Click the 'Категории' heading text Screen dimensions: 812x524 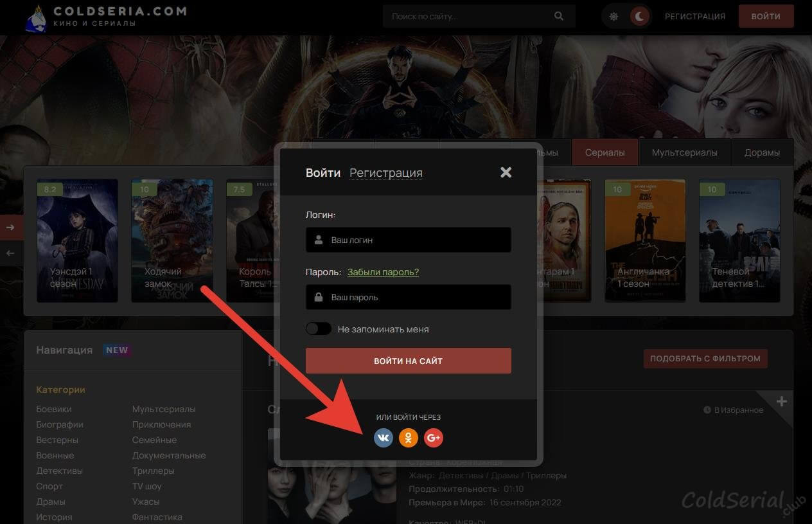[x=61, y=390]
